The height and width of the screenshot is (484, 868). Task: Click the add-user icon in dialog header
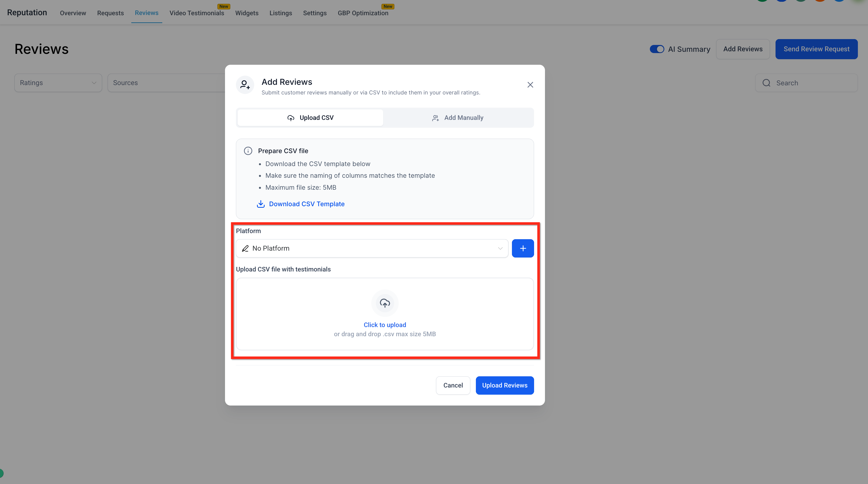pyautogui.click(x=245, y=85)
